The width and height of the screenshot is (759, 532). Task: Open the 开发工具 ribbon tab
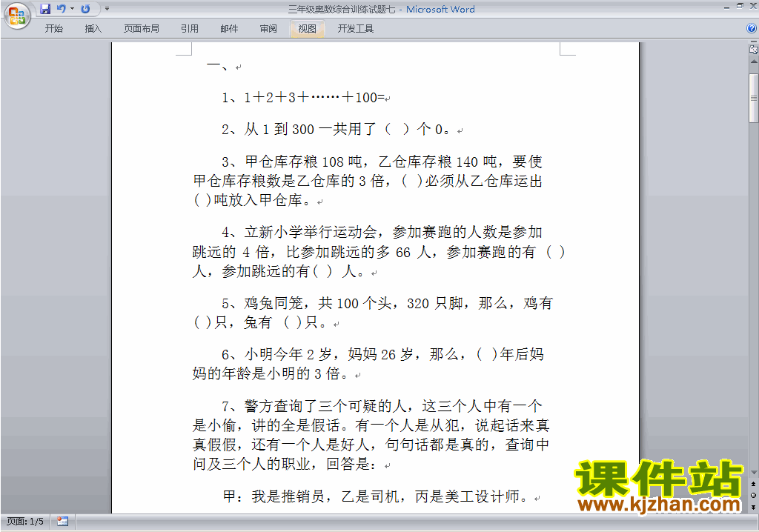pos(356,29)
